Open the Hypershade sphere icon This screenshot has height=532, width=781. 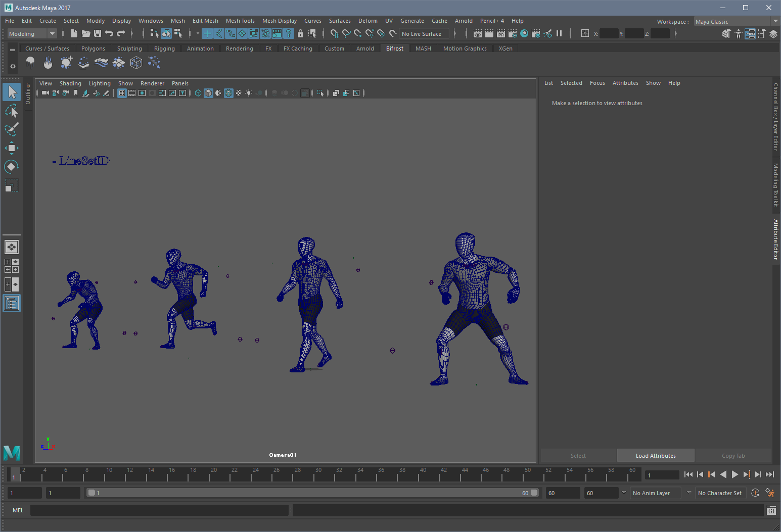524,34
